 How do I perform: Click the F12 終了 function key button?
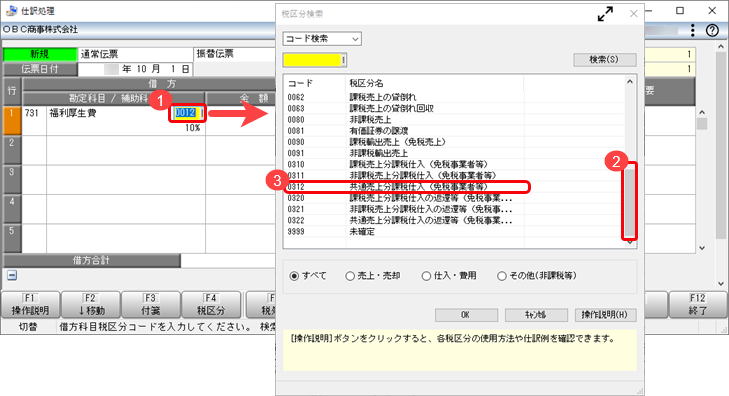pos(697,304)
